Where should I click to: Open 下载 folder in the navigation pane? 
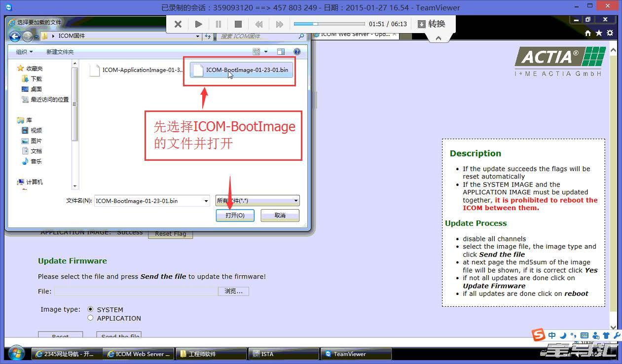click(32, 78)
